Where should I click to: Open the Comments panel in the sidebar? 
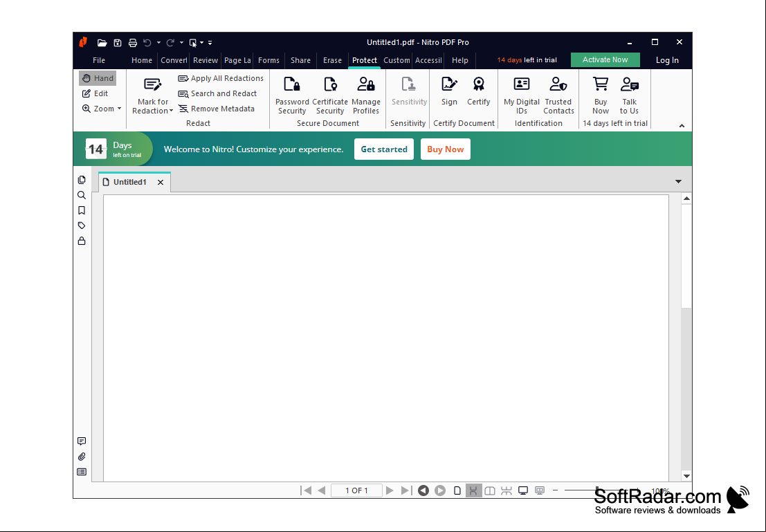(x=82, y=441)
